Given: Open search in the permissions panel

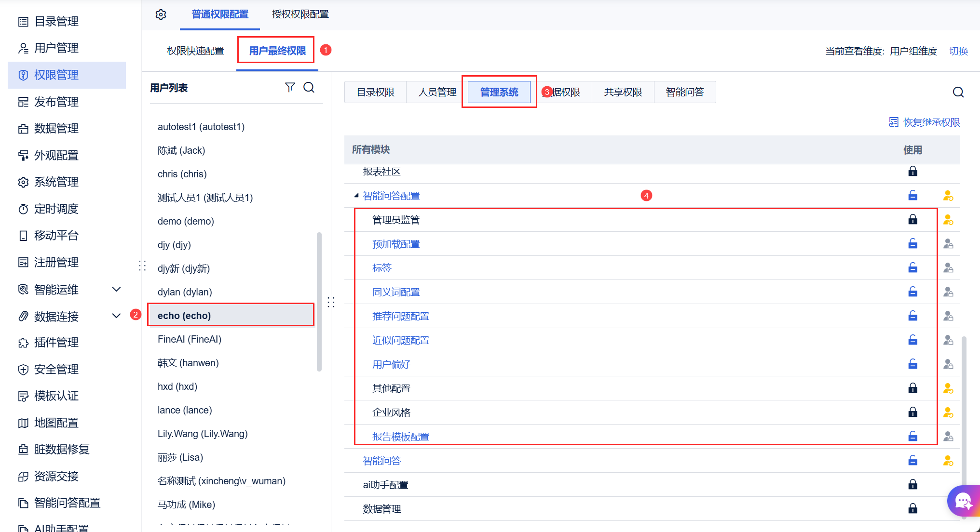Looking at the screenshot, I should (x=958, y=92).
